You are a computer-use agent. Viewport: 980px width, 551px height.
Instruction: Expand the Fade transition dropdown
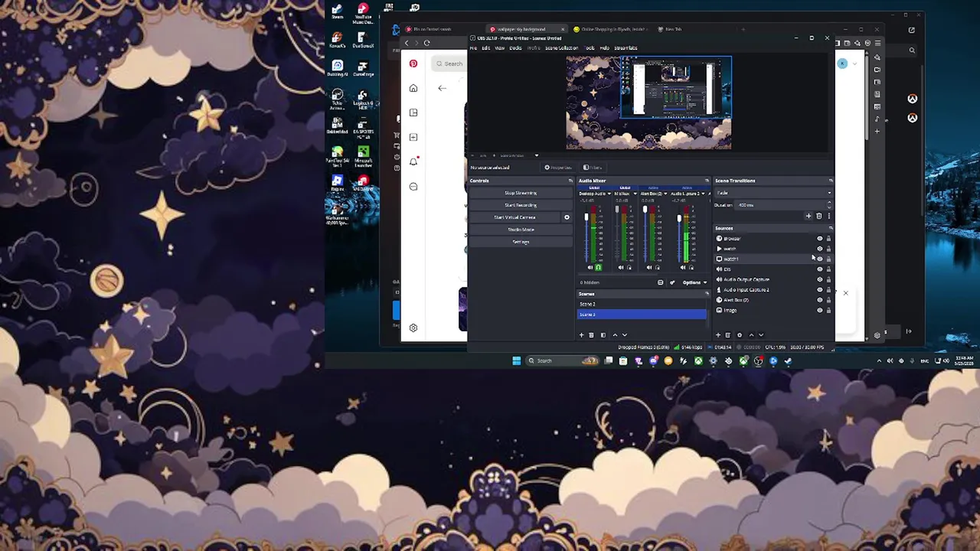[x=772, y=193]
